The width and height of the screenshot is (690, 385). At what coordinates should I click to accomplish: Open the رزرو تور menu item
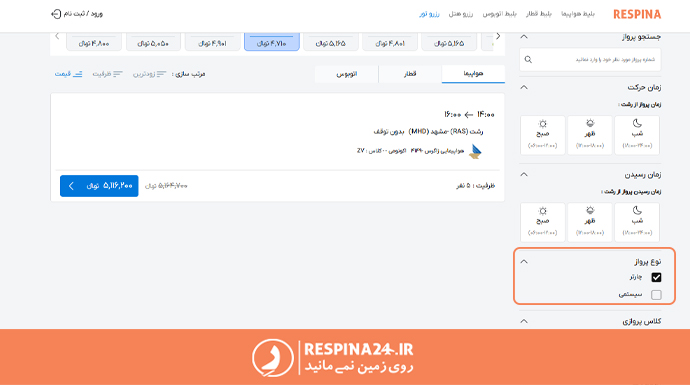coord(429,14)
